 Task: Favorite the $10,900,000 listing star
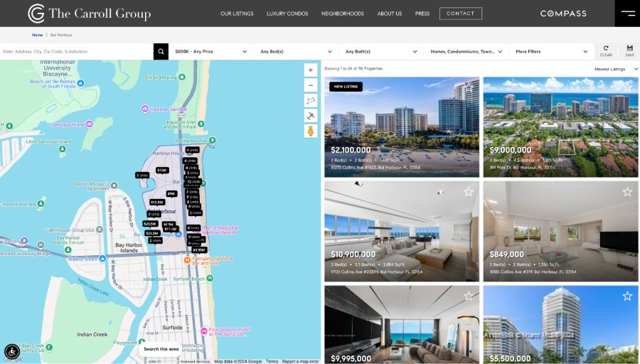click(x=468, y=191)
